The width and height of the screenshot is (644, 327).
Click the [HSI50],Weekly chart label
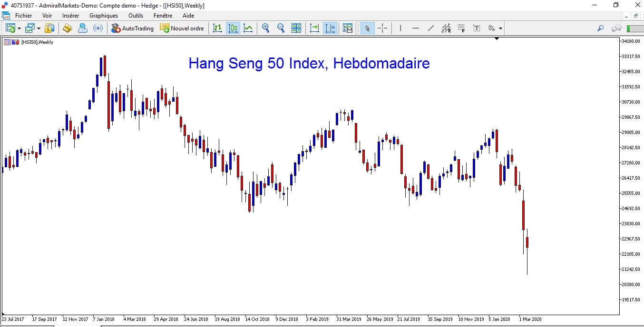pos(37,42)
